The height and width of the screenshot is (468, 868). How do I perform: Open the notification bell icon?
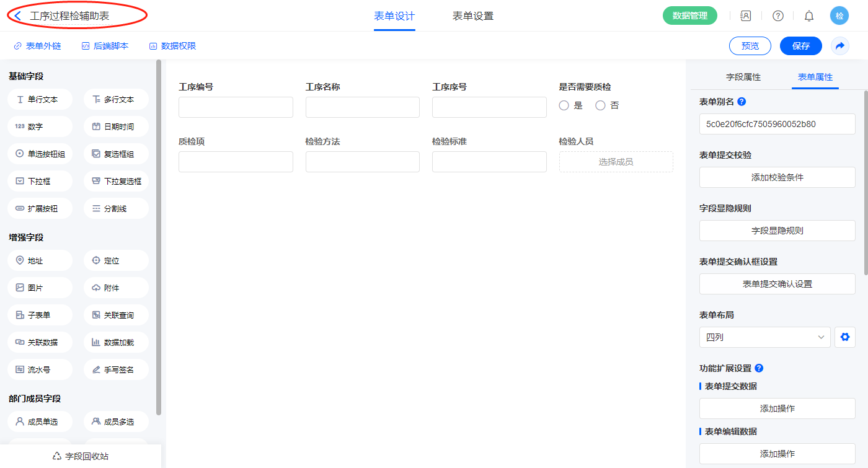point(808,16)
